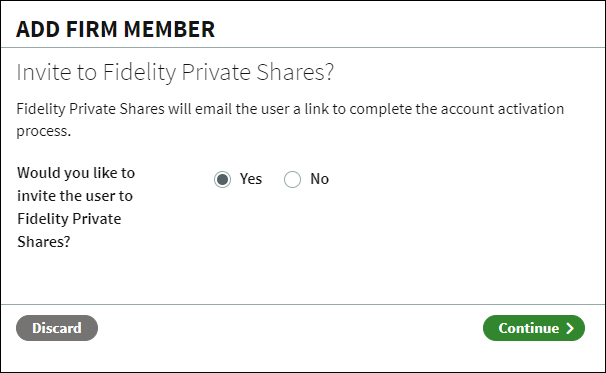Click the "Yes" text label
The height and width of the screenshot is (373, 606).
251,179
